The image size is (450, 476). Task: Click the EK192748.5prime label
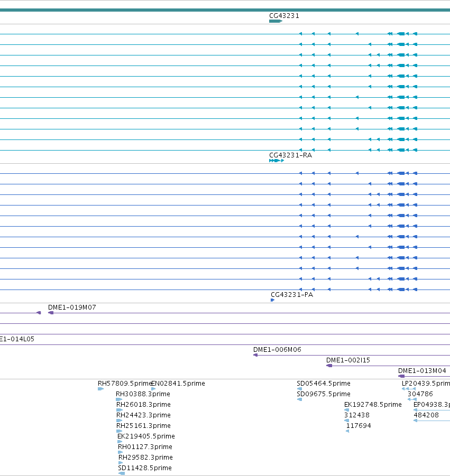373,405
